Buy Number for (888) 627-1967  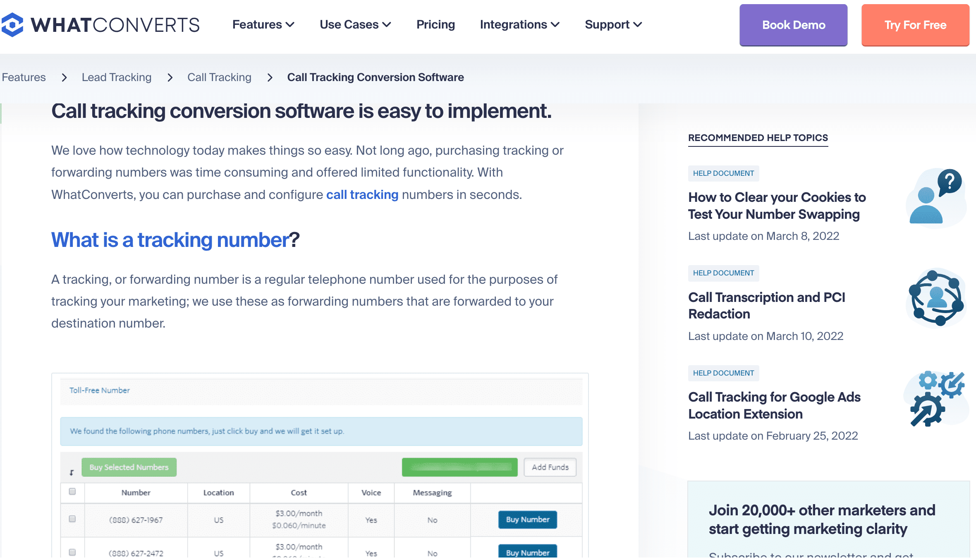coord(528,519)
